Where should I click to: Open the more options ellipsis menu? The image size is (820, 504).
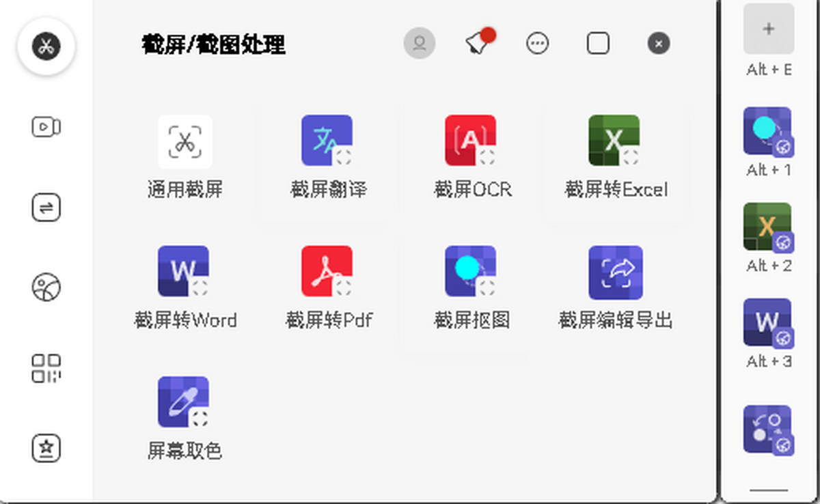(x=538, y=44)
